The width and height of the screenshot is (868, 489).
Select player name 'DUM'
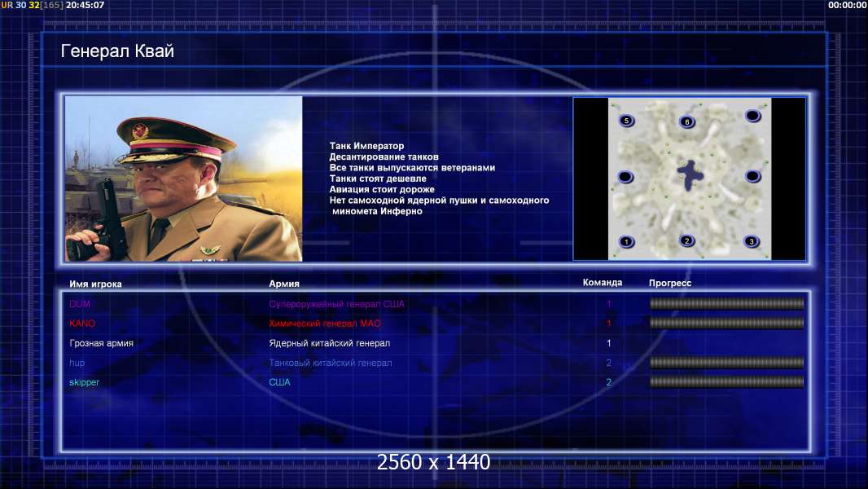[x=80, y=304]
